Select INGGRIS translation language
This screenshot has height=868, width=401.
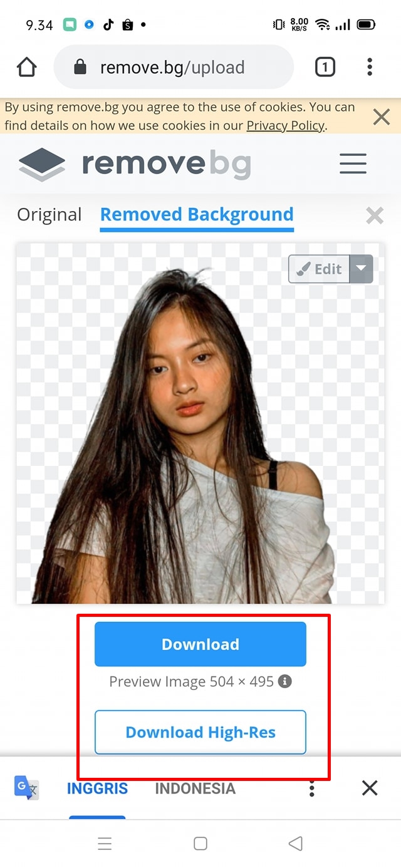pos(97,788)
